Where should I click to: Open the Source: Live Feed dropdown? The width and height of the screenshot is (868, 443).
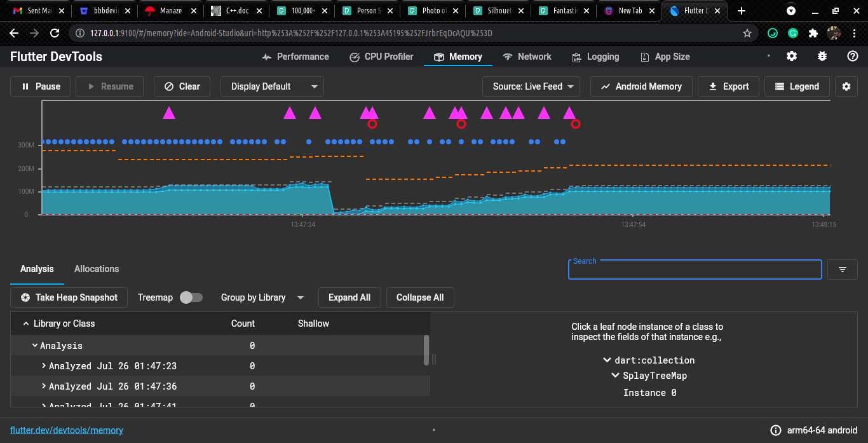point(531,86)
